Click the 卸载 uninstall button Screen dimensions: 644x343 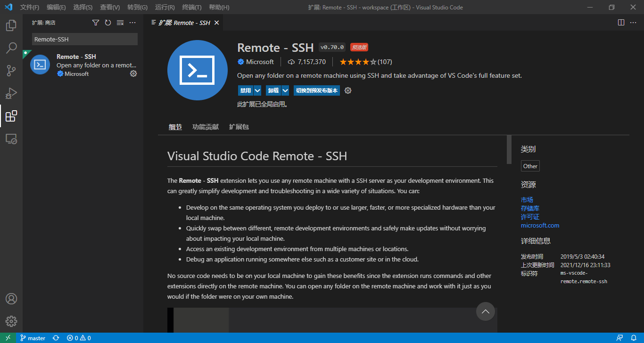(x=273, y=90)
